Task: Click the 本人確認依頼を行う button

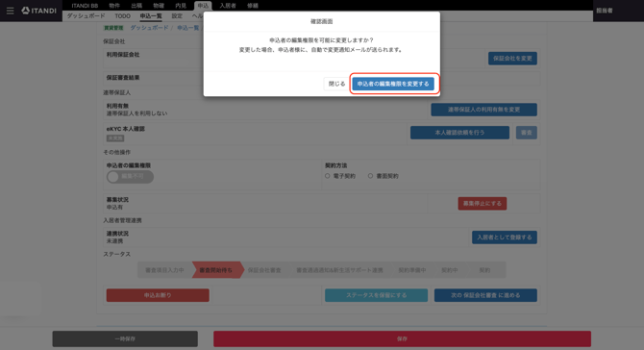Action: [x=459, y=133]
